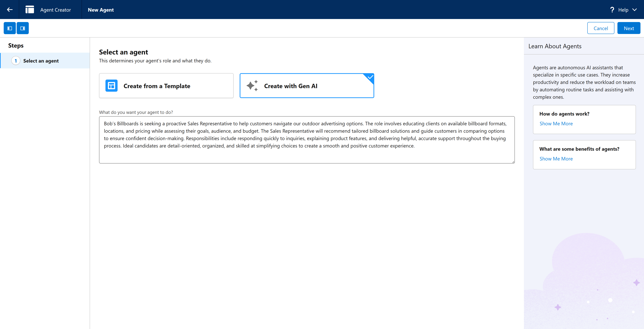Click the step number 1 circle
644x329 pixels.
[16, 61]
